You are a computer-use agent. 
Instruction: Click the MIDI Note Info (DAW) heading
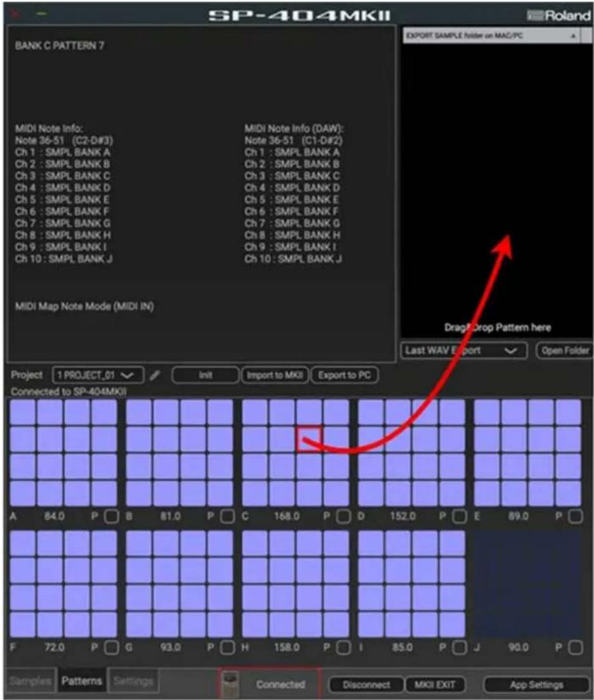click(294, 129)
